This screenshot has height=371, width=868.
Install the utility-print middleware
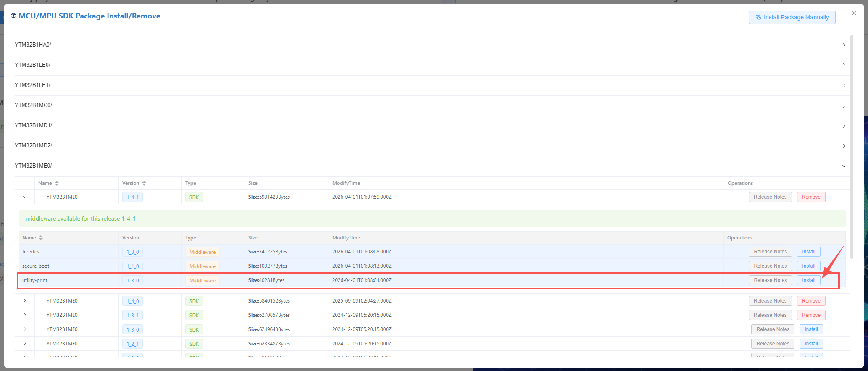[808, 280]
